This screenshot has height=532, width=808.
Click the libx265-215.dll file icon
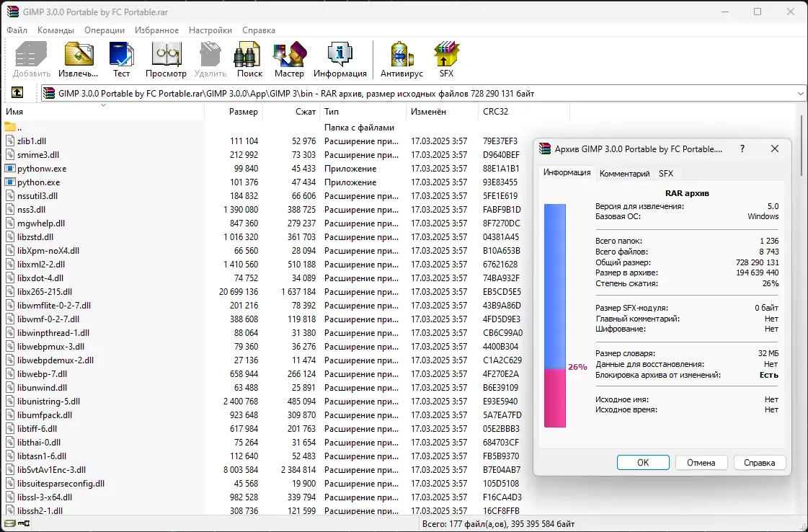coord(10,291)
